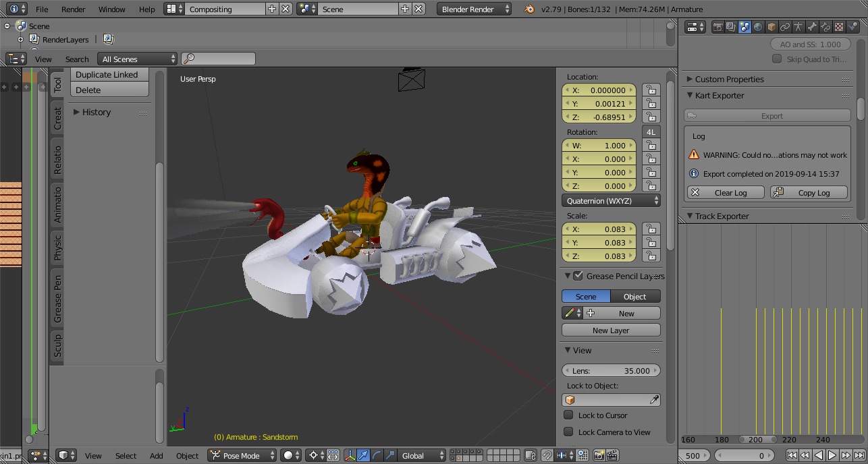Expand the Custom Properties panel

click(x=729, y=79)
